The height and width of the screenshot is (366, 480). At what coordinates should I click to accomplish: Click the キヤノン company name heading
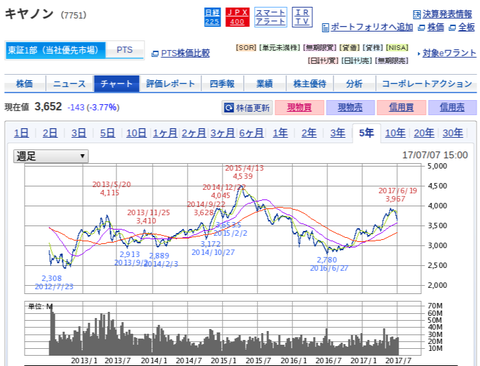(29, 14)
